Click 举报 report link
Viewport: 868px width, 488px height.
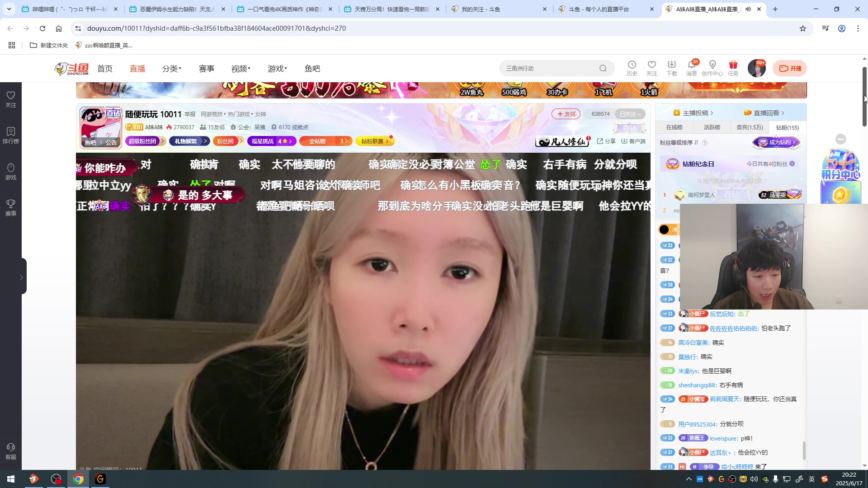tap(190, 114)
